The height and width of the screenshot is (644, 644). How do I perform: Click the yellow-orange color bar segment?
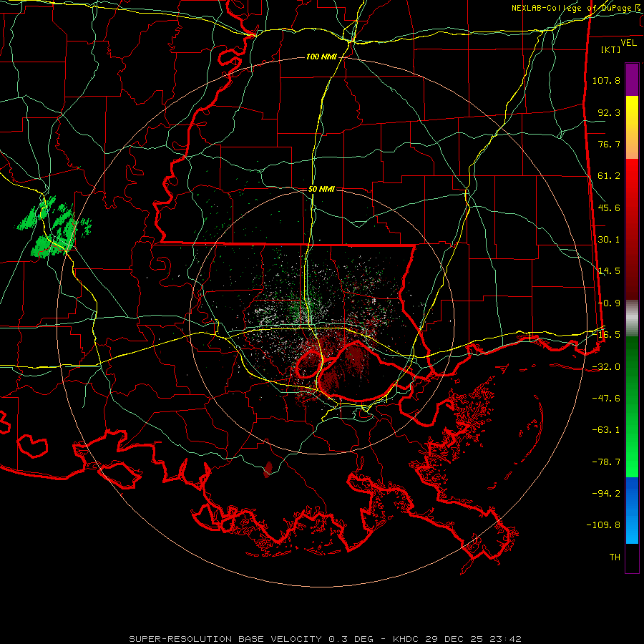point(632,127)
